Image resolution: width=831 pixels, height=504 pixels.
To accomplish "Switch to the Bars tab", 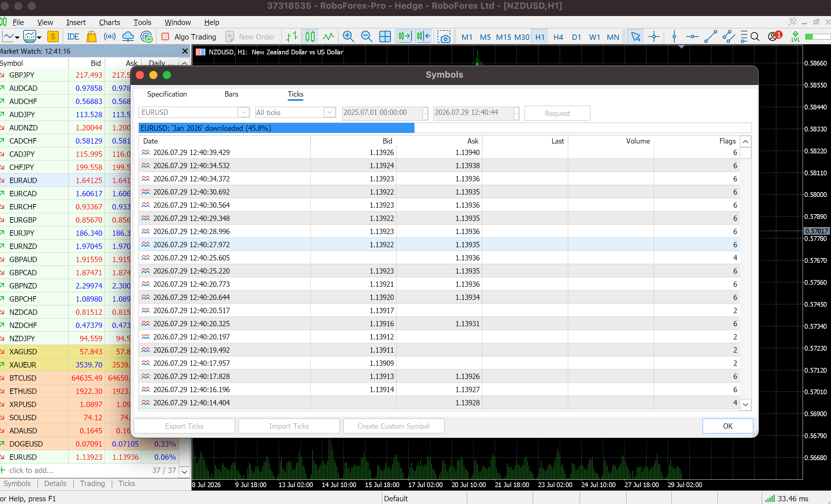I will coord(231,94).
